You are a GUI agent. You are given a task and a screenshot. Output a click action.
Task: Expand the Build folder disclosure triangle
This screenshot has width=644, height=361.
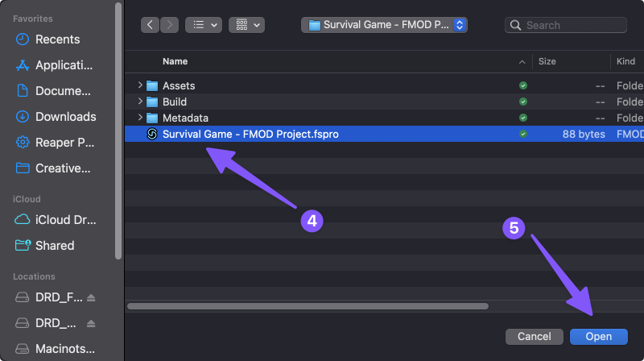point(140,102)
